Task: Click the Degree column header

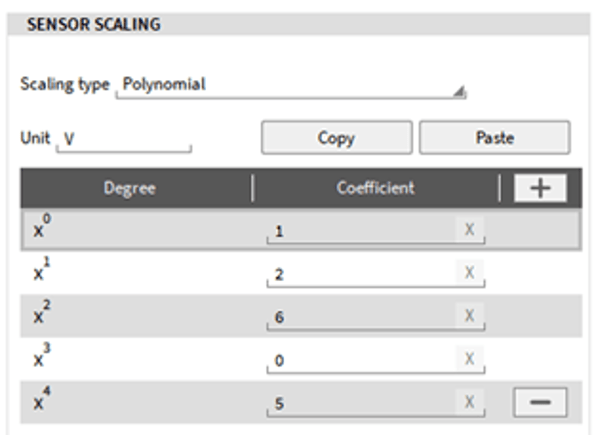Action: 130,188
